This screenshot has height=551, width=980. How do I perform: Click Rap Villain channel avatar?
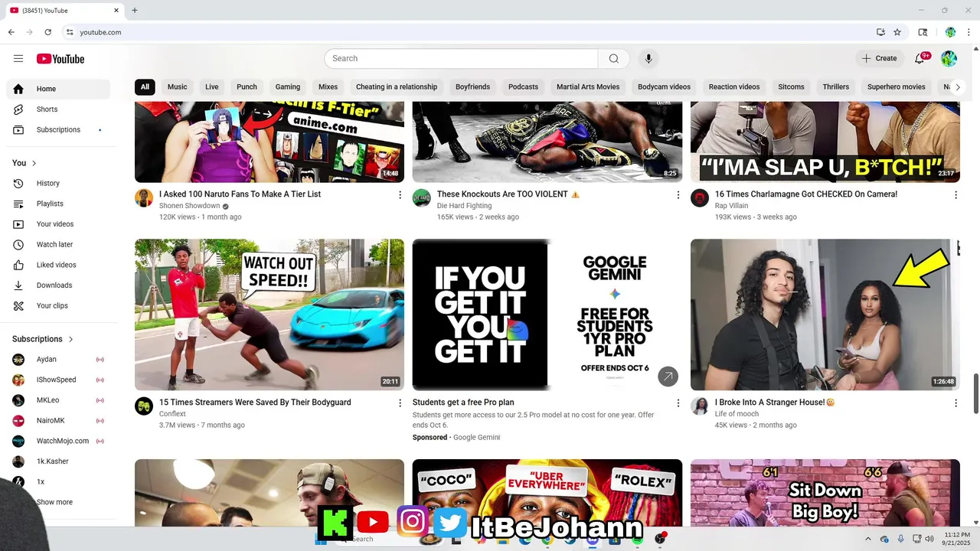pos(700,198)
